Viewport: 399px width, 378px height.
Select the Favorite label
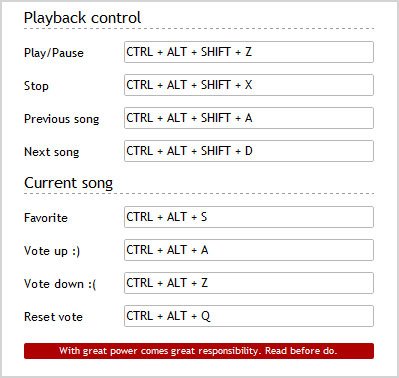46,218
